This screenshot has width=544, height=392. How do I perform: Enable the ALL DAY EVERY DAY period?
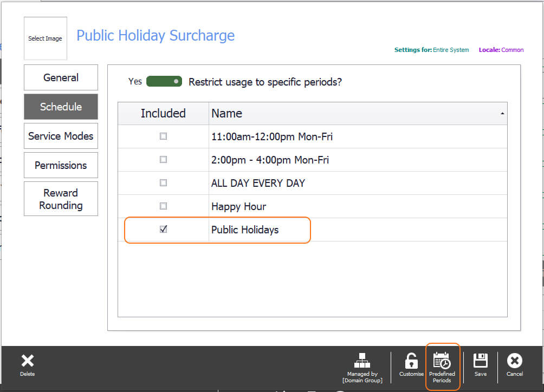(x=163, y=183)
